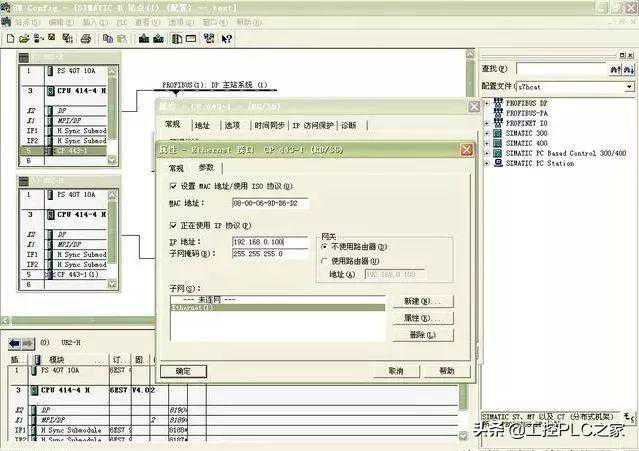Click the 取消 button

tap(396, 371)
